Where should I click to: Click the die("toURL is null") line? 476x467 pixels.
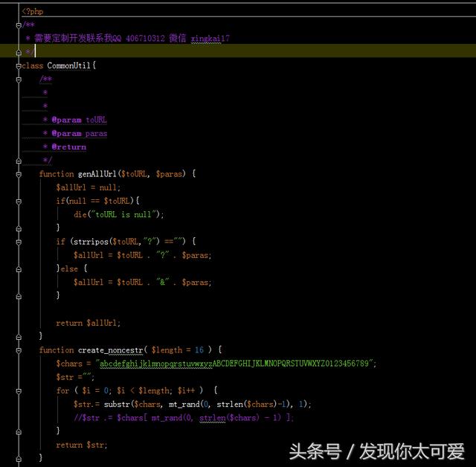[x=119, y=214]
